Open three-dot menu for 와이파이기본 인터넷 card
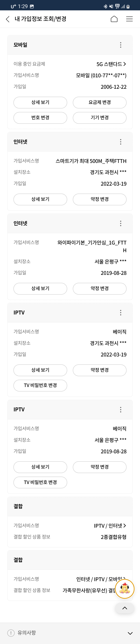The image size is (140, 644). 121,223
